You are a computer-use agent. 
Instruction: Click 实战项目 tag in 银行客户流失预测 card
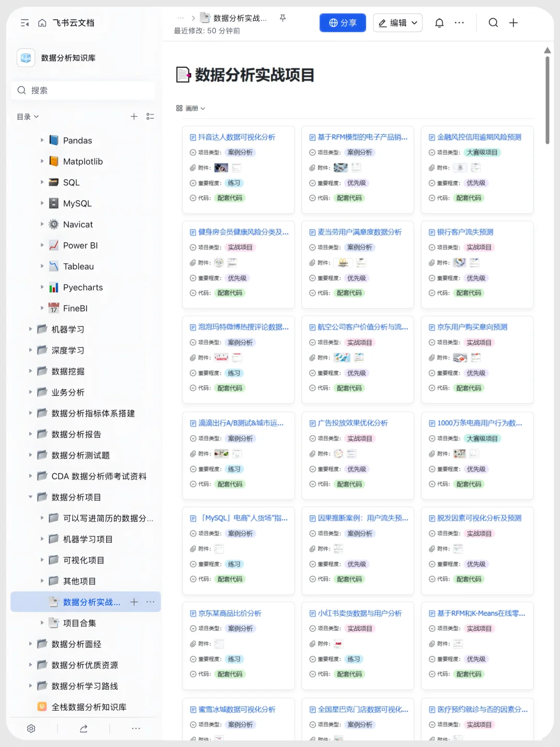point(479,247)
